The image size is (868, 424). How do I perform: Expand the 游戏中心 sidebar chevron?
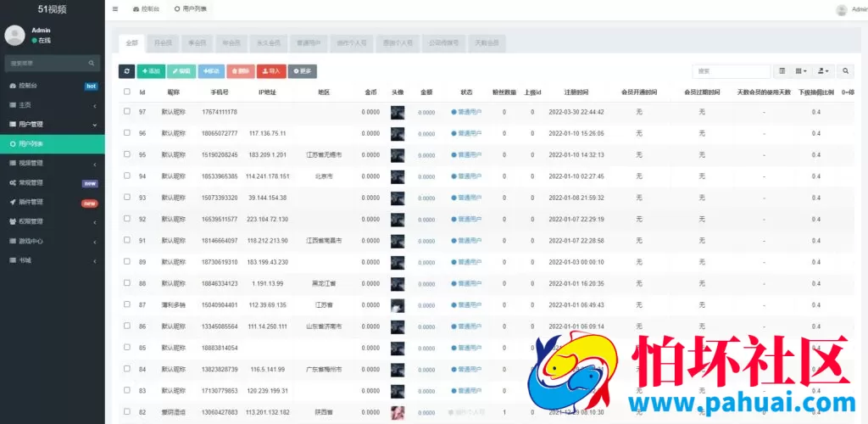[x=95, y=242]
